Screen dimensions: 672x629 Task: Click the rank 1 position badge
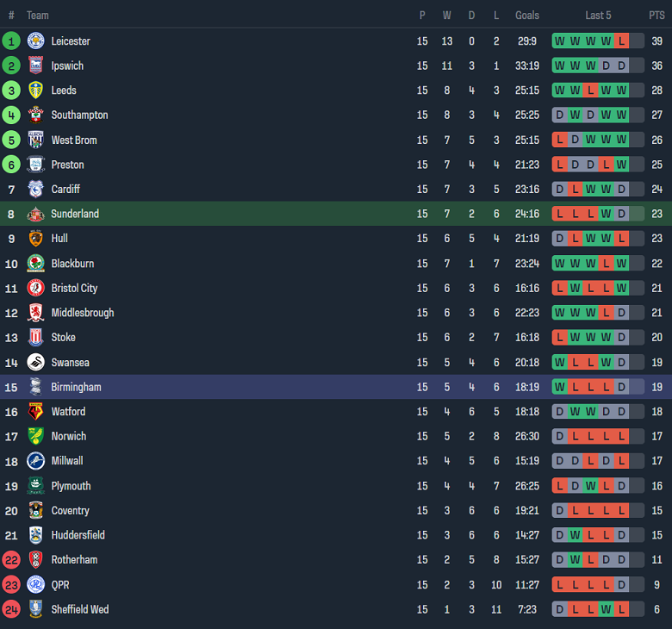tap(11, 40)
